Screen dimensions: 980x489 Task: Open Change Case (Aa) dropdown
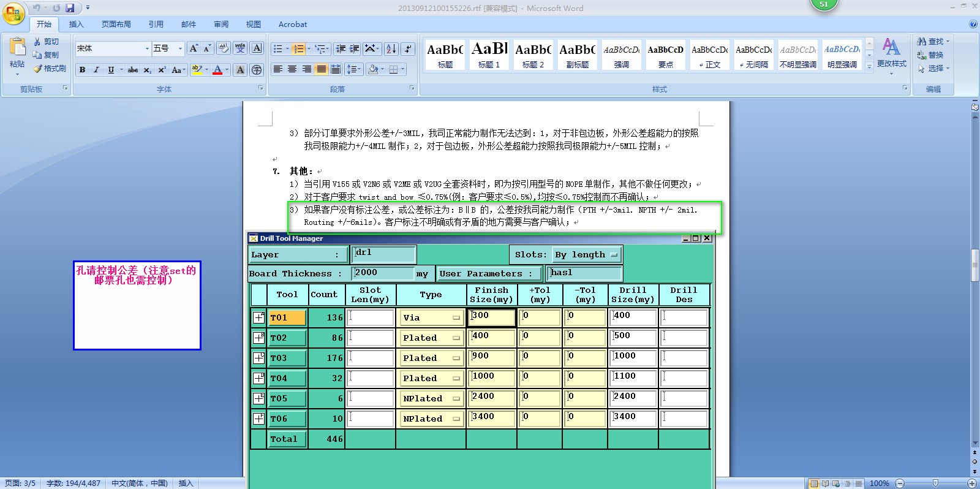click(x=178, y=70)
